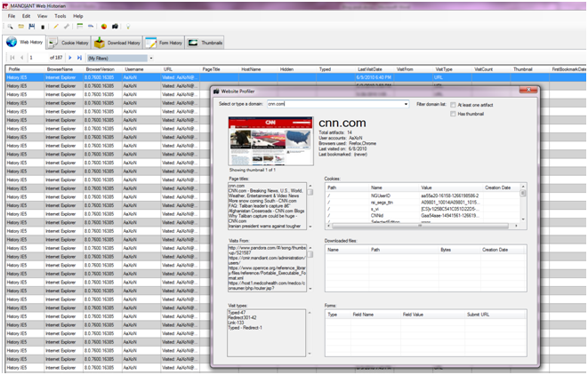Select the s_vi cookie row
Screen dimensions: 588x375
click(423, 209)
